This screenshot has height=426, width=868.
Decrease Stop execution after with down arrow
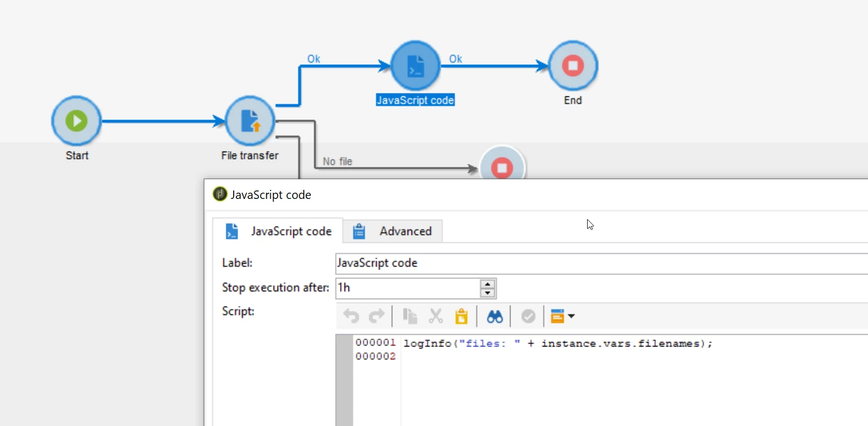[x=487, y=293]
